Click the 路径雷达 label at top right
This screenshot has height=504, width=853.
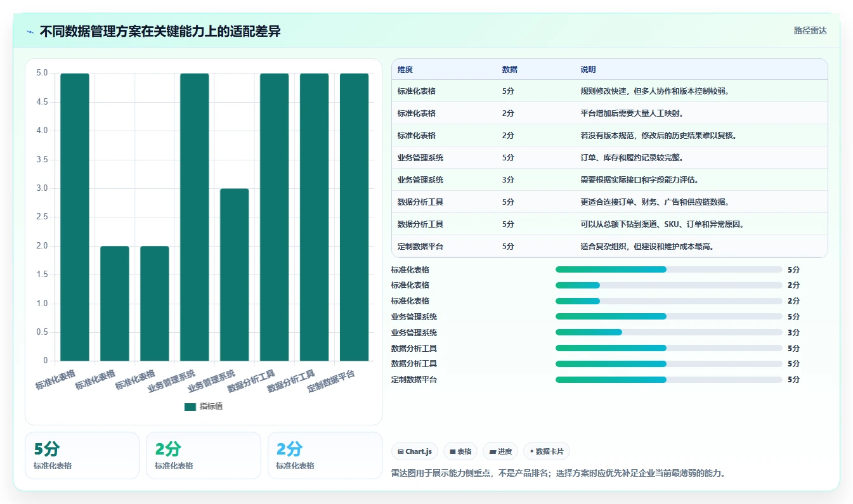click(x=810, y=30)
